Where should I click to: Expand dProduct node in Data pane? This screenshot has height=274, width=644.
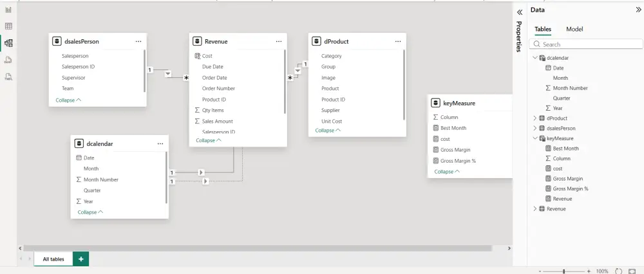535,118
